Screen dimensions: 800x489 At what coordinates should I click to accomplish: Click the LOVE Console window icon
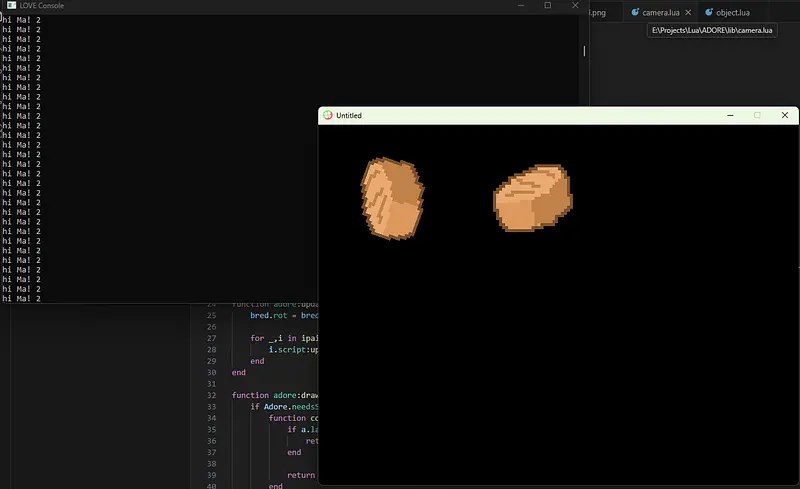pos(10,6)
